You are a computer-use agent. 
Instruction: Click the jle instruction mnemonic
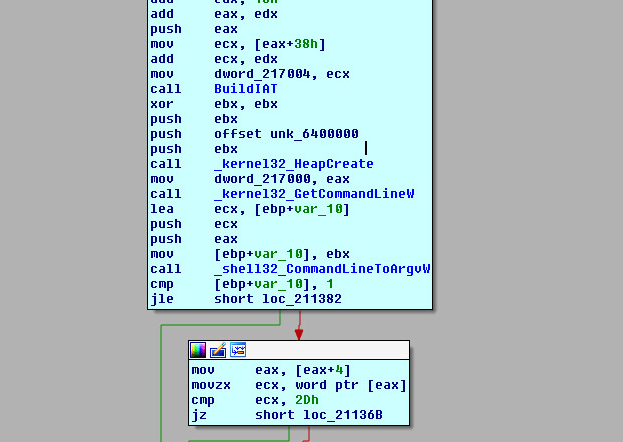(161, 299)
